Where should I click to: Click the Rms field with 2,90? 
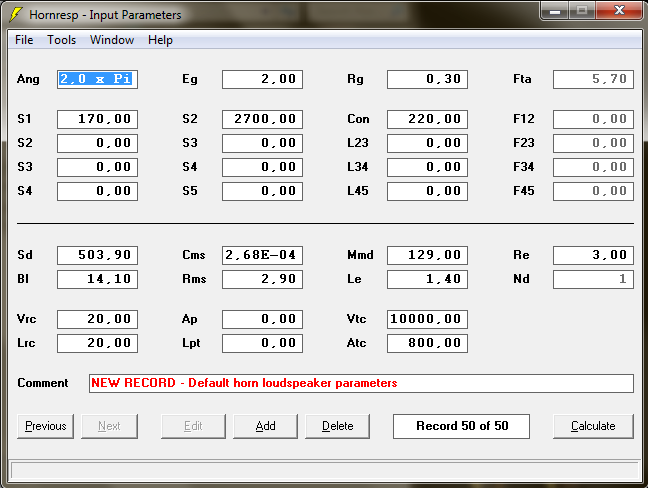click(x=262, y=279)
